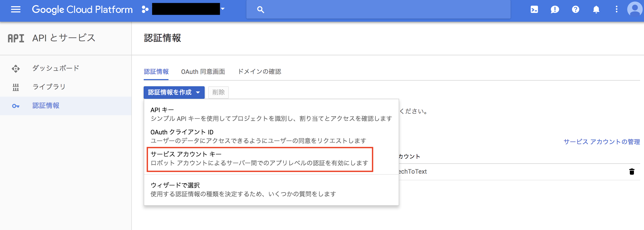Open the サービス アカウントの管理 link

[602, 142]
